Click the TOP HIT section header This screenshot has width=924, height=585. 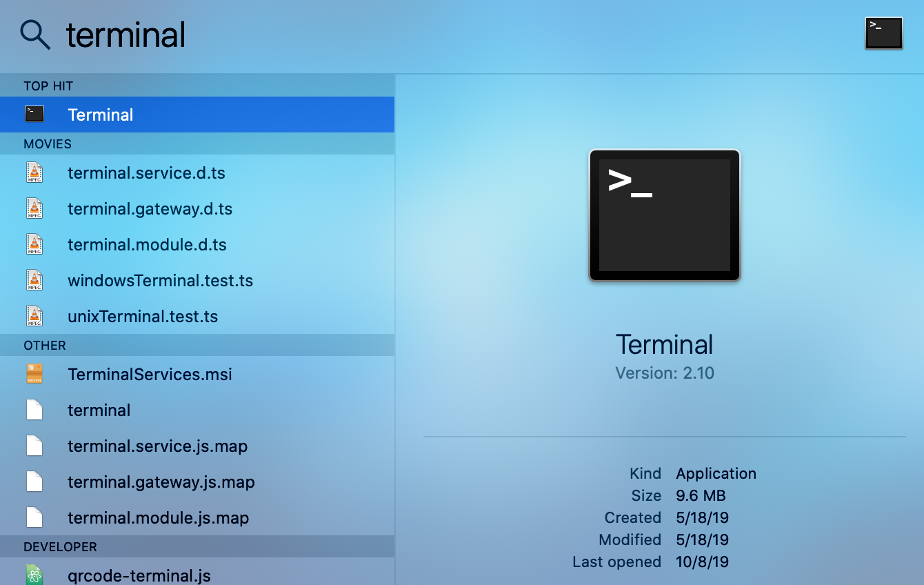point(197,86)
